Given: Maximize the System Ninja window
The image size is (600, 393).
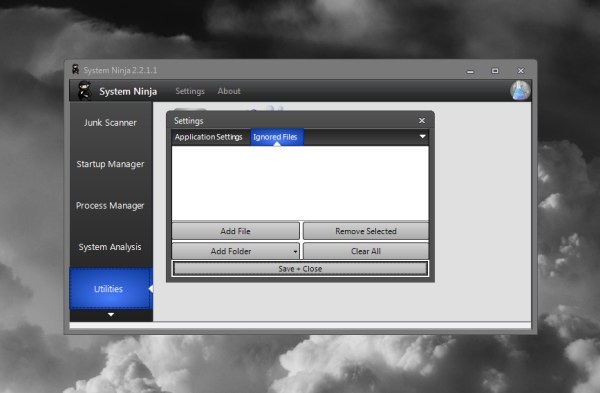Looking at the screenshot, I should [495, 71].
